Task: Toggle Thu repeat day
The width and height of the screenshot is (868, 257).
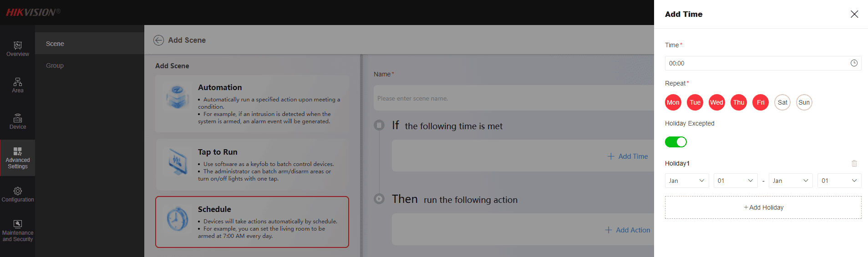Action: tap(739, 102)
